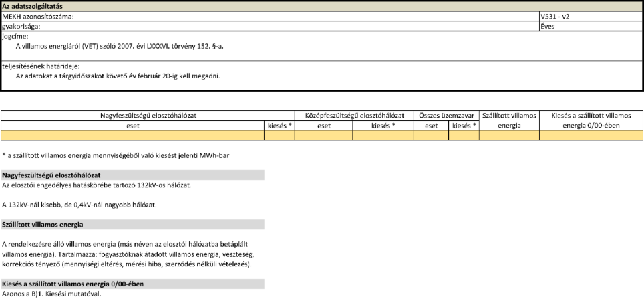This screenshot has width=644, height=299.
Task: Click the 'Nagyfeszültségű elosztóhálózat' table column header
Action: point(148,116)
